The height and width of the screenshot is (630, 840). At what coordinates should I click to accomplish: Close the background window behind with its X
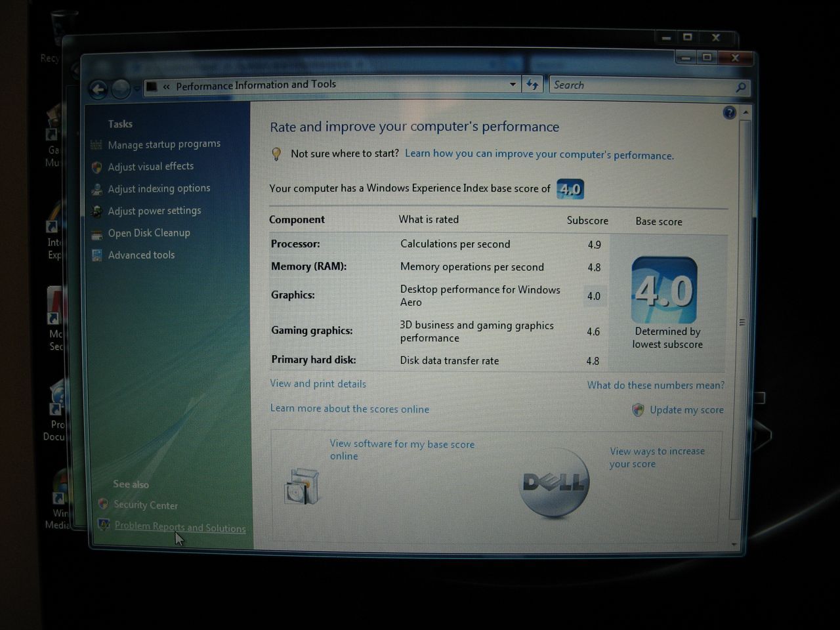(716, 37)
